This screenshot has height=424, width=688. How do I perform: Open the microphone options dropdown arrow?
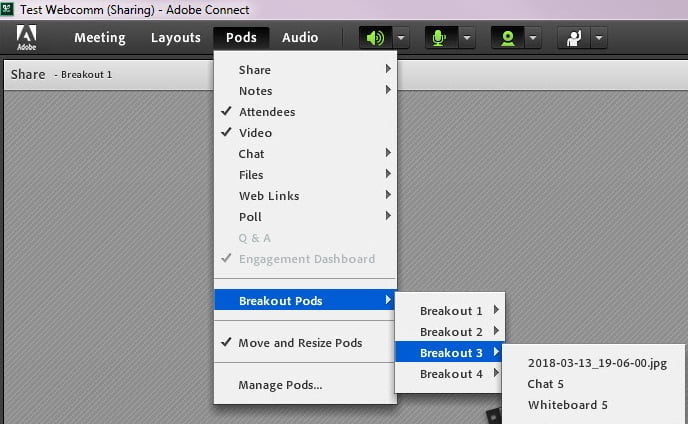point(466,38)
